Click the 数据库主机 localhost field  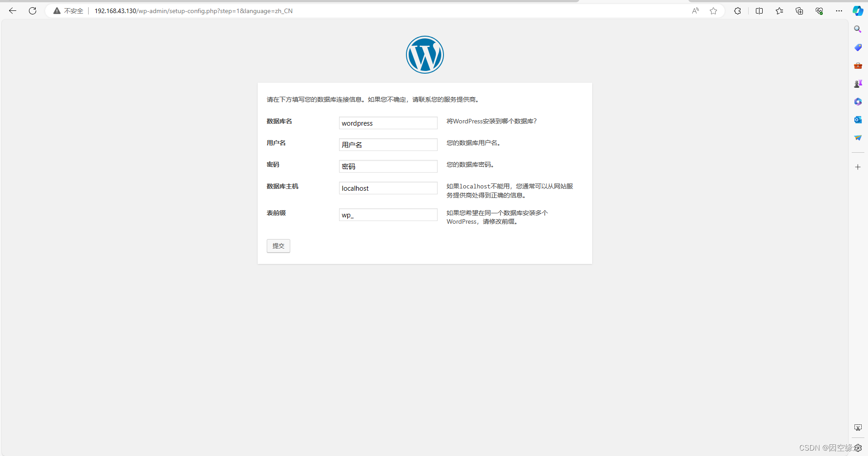point(388,188)
